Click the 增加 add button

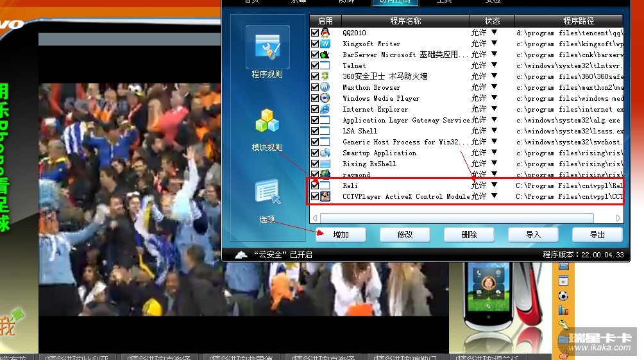(341, 235)
